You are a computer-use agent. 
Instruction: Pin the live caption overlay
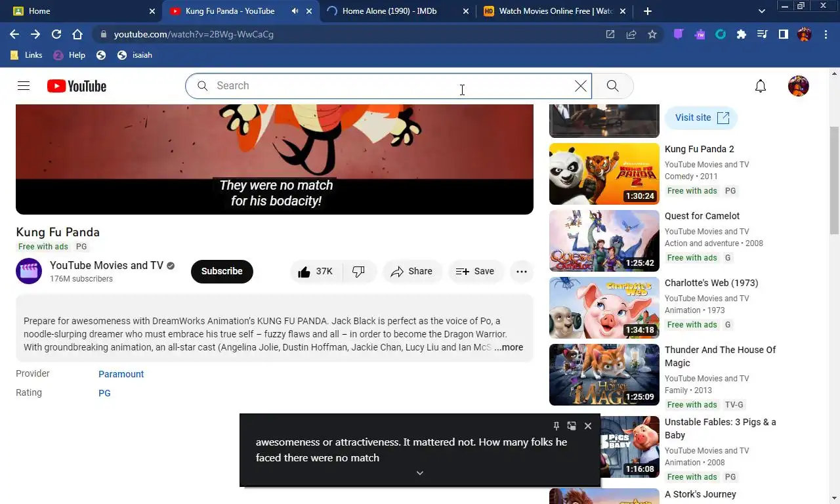556,426
